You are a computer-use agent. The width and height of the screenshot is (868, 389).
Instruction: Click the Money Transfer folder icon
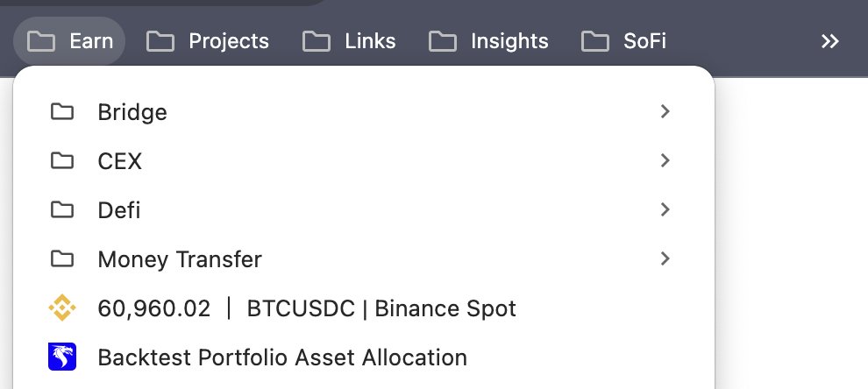(x=62, y=258)
